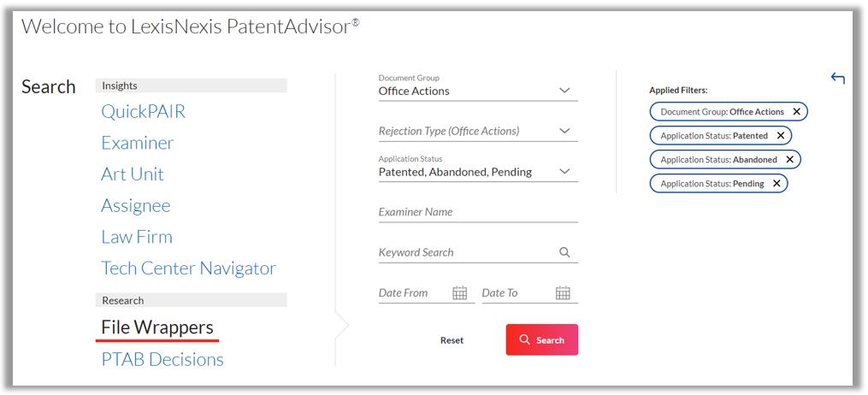Select Art Unit in the sidebar

tap(133, 174)
